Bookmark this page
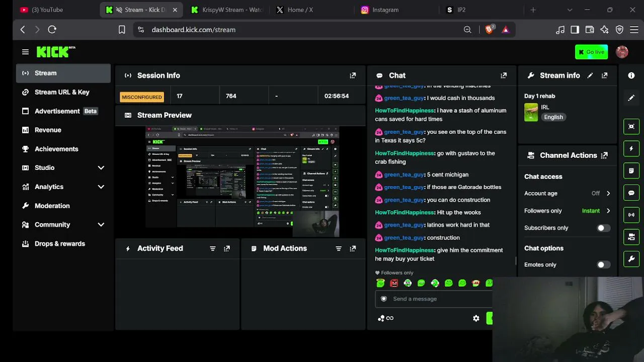This screenshot has height=362, width=644. 122,30
